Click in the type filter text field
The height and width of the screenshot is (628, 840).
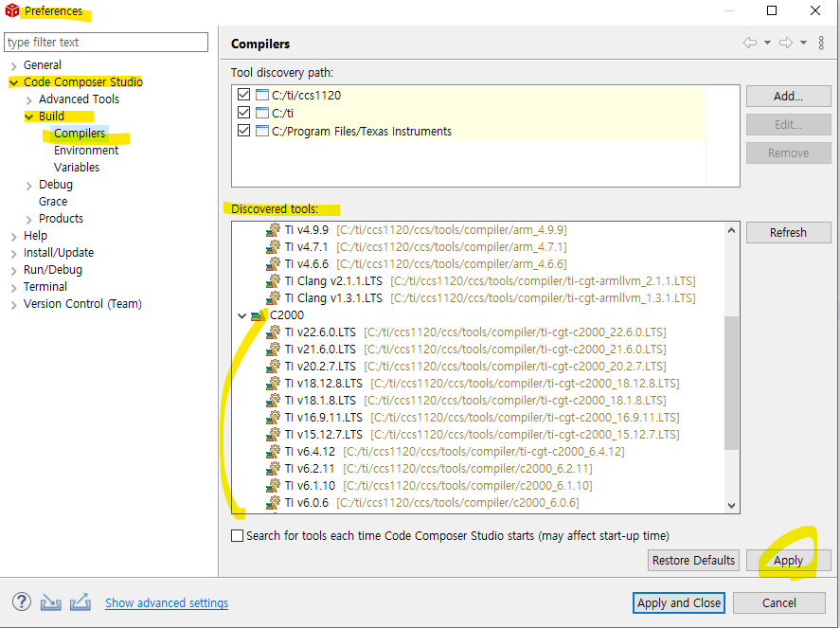106,42
